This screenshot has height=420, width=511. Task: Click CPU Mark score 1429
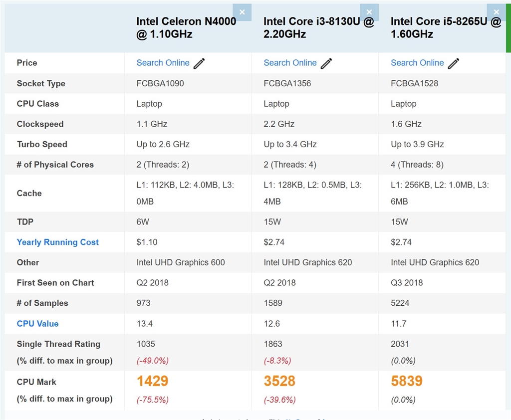[x=152, y=381]
